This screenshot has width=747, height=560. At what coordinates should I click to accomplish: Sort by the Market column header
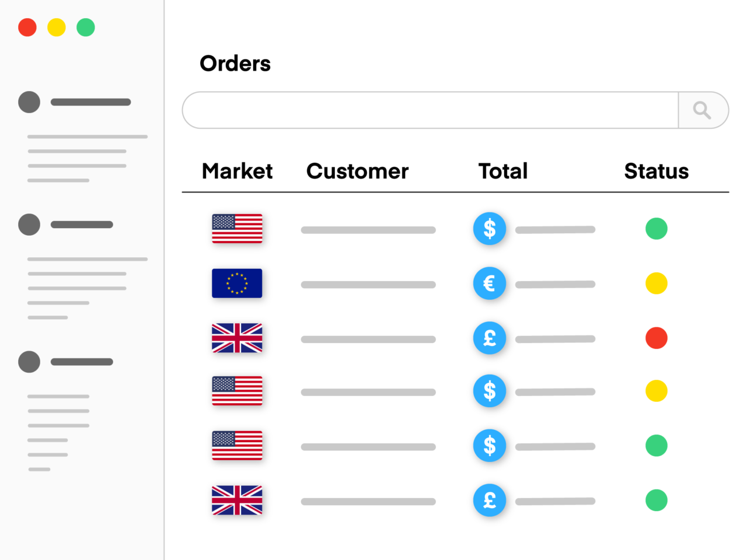(237, 171)
